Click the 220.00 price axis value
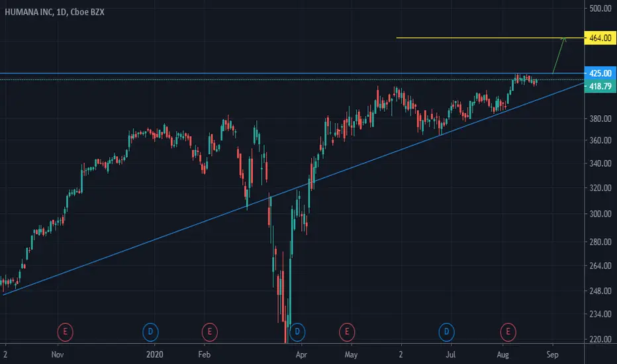Screen dimensions: 617x364 [x=600, y=340]
